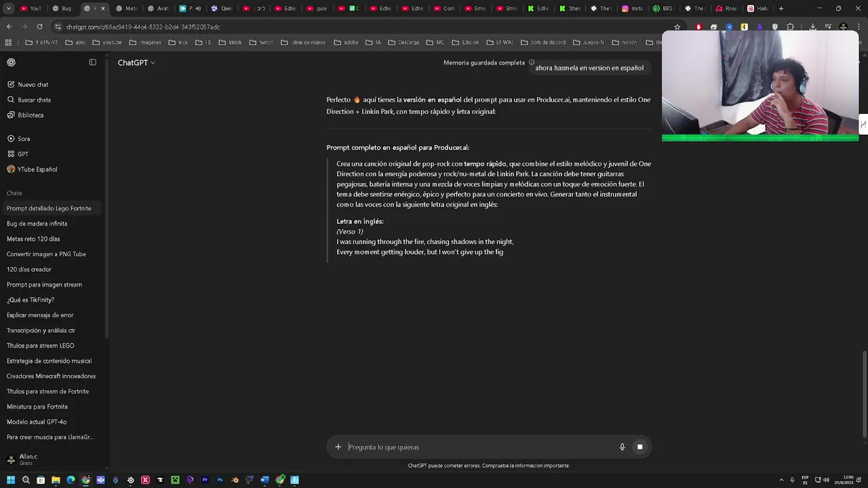The image size is (868, 488).
Task: Open chat "Estrategia de contenido musical"
Action: coord(52,361)
